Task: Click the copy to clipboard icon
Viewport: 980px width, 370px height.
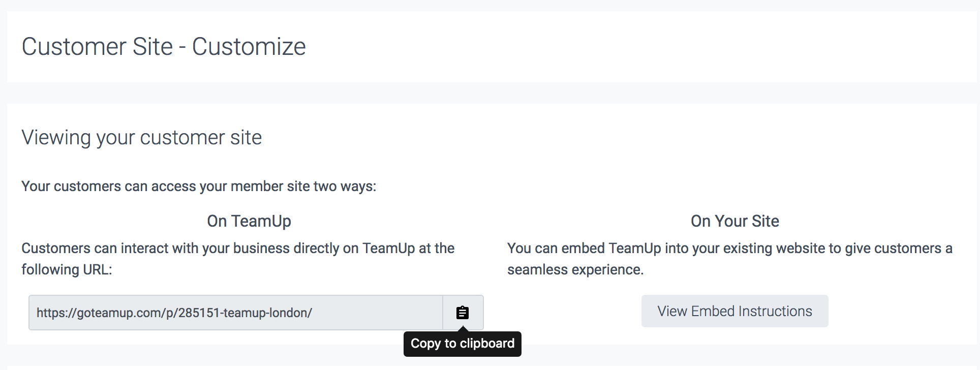Action: tap(462, 313)
